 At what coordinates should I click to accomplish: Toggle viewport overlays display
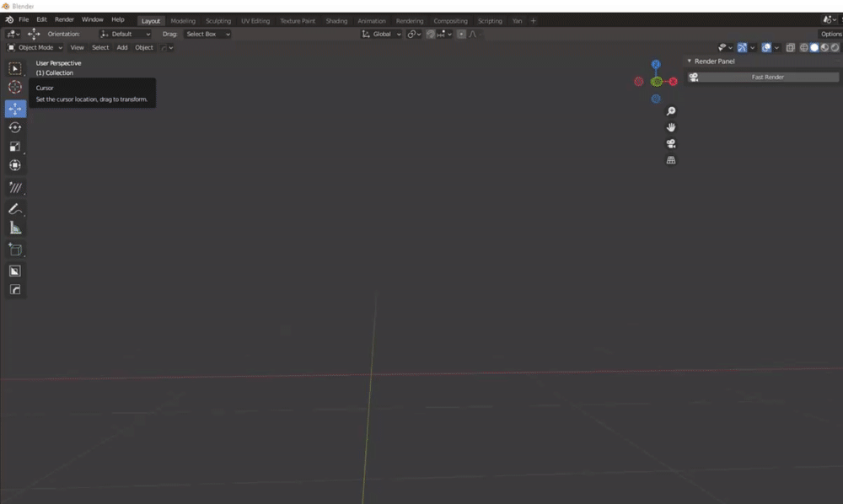pyautogui.click(x=766, y=48)
